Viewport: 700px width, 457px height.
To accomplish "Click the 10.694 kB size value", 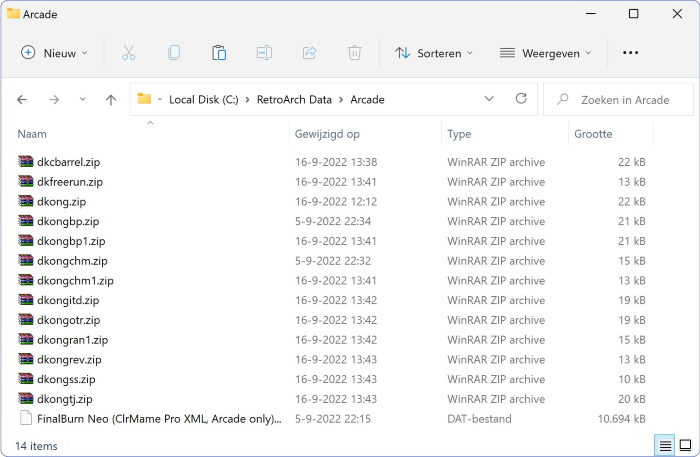I will 621,419.
